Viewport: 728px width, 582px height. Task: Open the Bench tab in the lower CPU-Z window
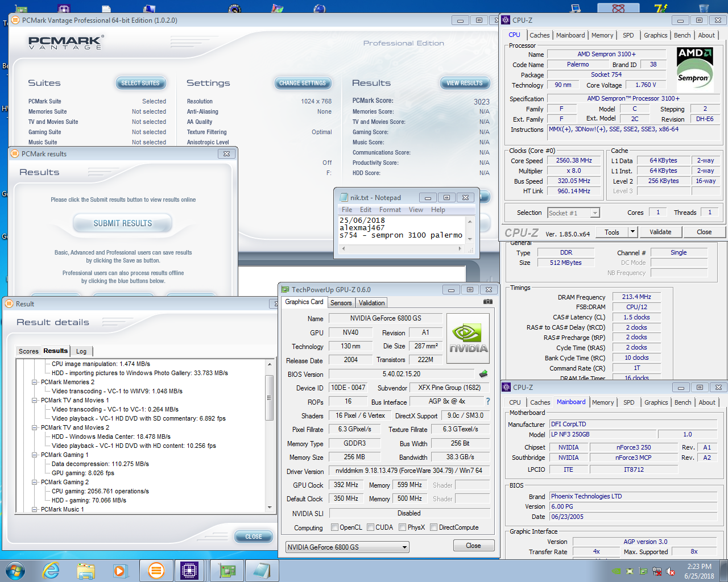point(683,402)
